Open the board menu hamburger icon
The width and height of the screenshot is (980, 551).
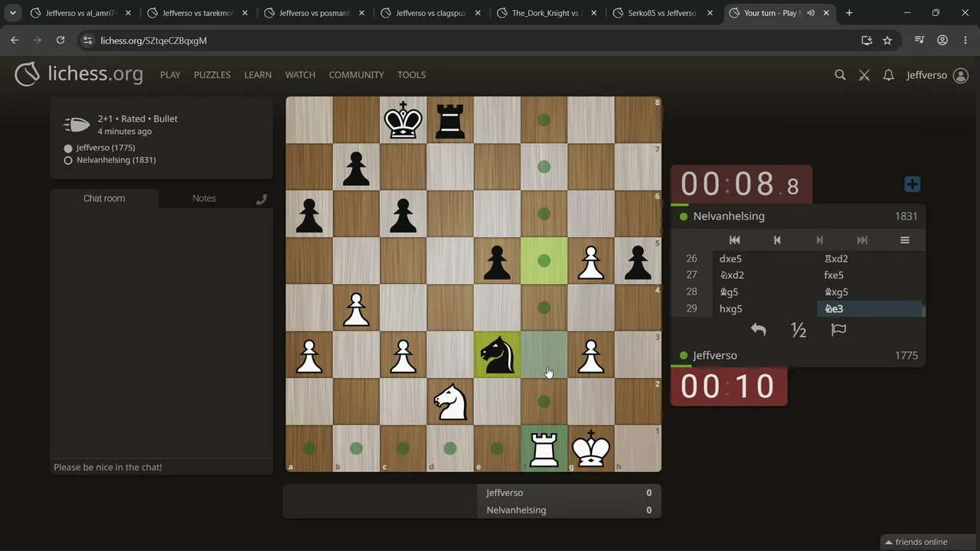[904, 240]
